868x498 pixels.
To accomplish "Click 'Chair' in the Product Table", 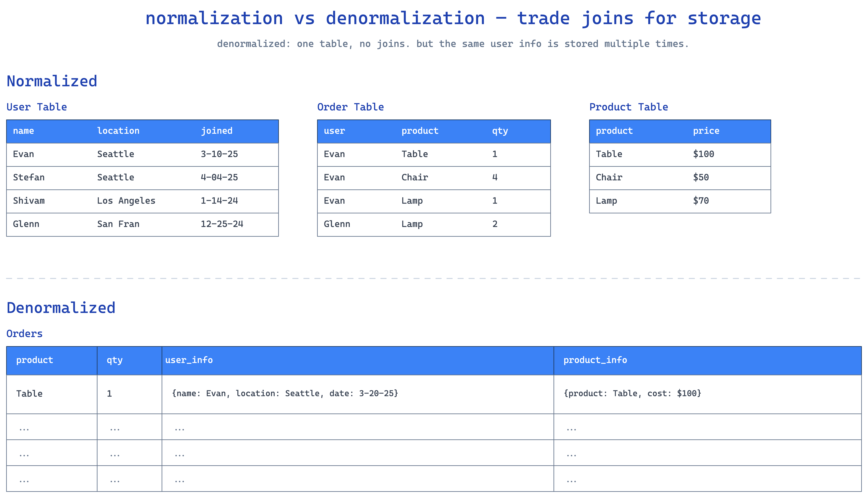I will click(x=609, y=177).
